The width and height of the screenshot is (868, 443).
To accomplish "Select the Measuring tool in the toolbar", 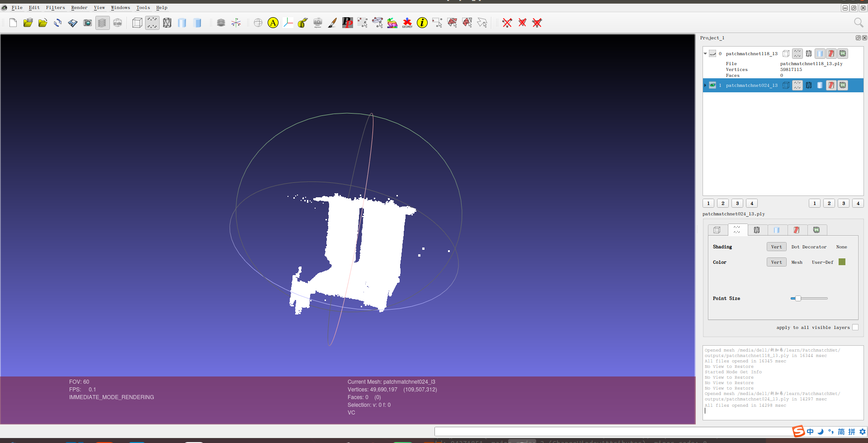I will [x=303, y=23].
